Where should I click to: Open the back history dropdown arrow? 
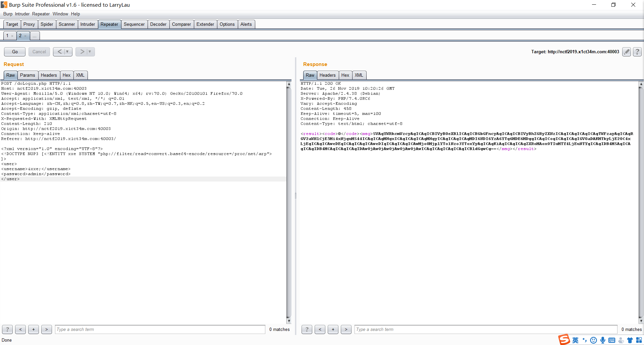(68, 52)
